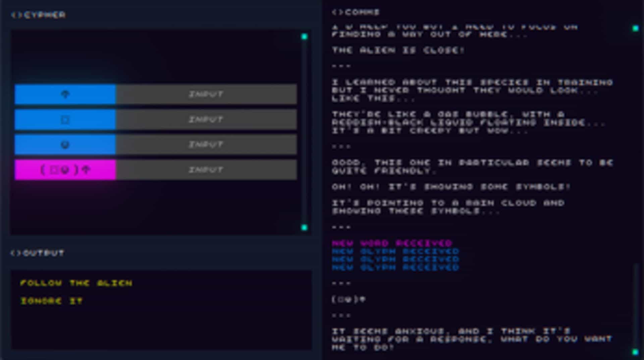The height and width of the screenshot is (360, 644).
Task: Select the umbrella glyph blue tile
Action: click(x=65, y=94)
